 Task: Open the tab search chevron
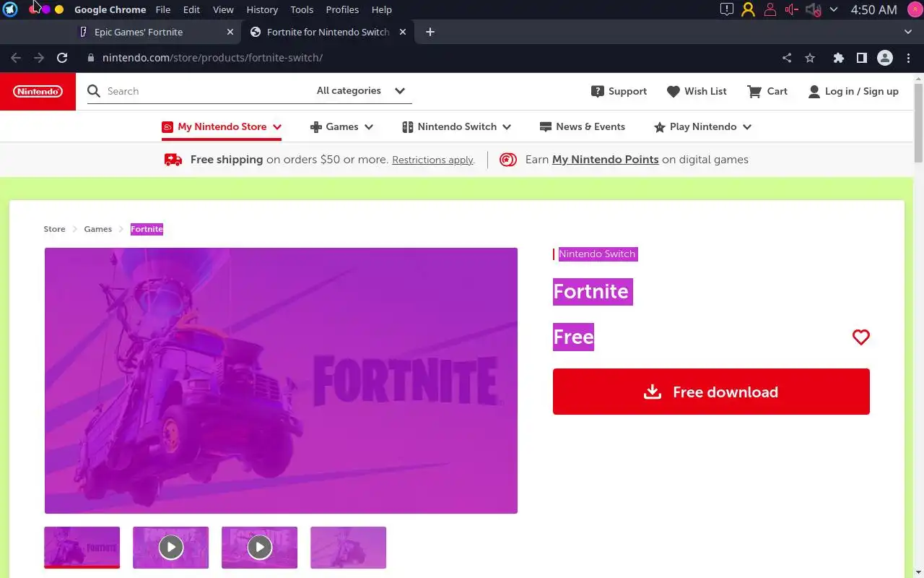coord(908,32)
